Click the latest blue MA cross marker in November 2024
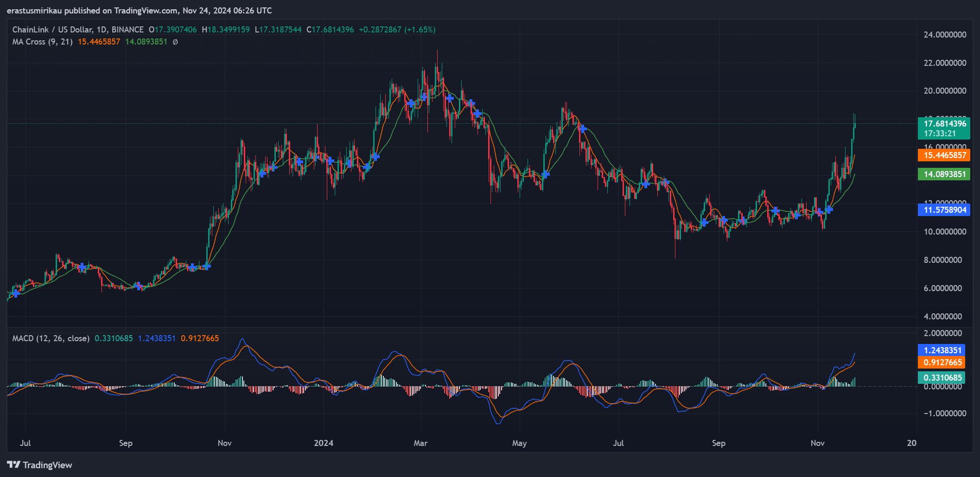Image resolution: width=980 pixels, height=477 pixels. click(x=829, y=210)
